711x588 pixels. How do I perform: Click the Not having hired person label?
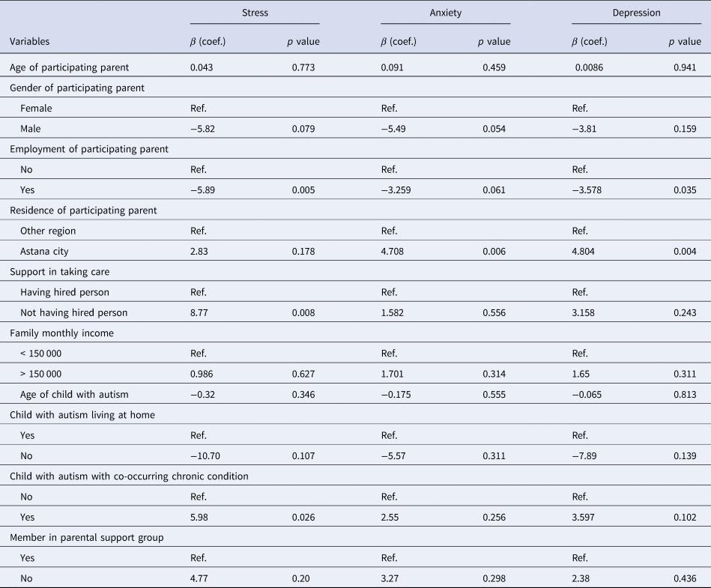click(73, 312)
